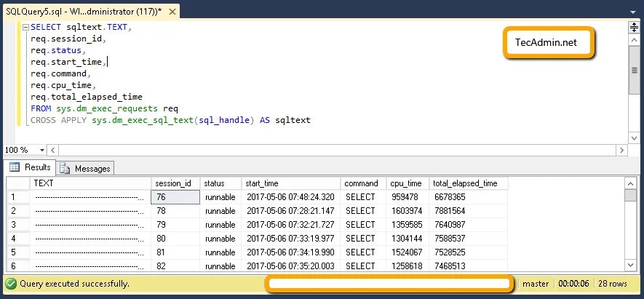Viewport: 644px width, 299px height.
Task: Collapse the SELECT statement outline block
Action: (25, 28)
